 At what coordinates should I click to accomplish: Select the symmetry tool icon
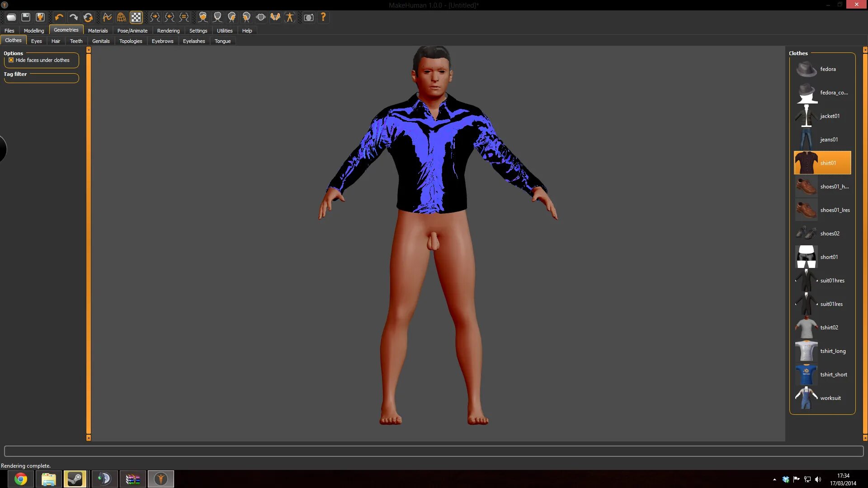183,17
